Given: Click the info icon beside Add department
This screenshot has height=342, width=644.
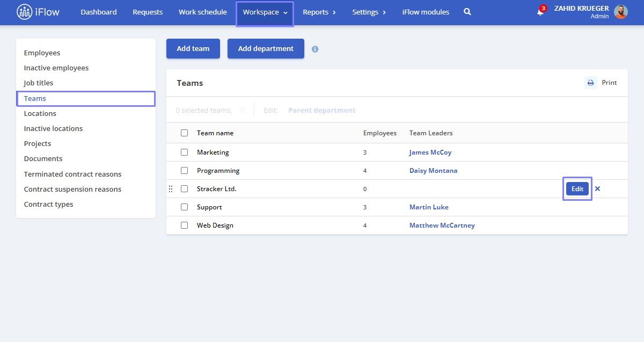Looking at the screenshot, I should pyautogui.click(x=315, y=49).
